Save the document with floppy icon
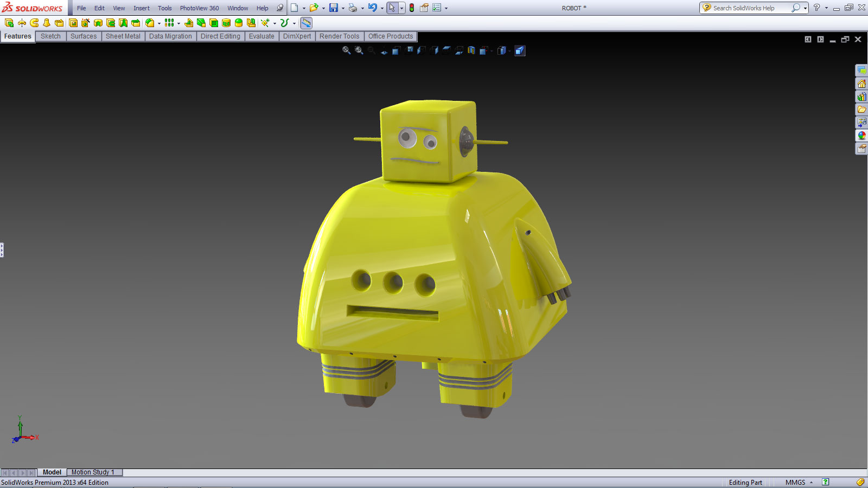Viewport: 868px width, 488px height. 334,8
